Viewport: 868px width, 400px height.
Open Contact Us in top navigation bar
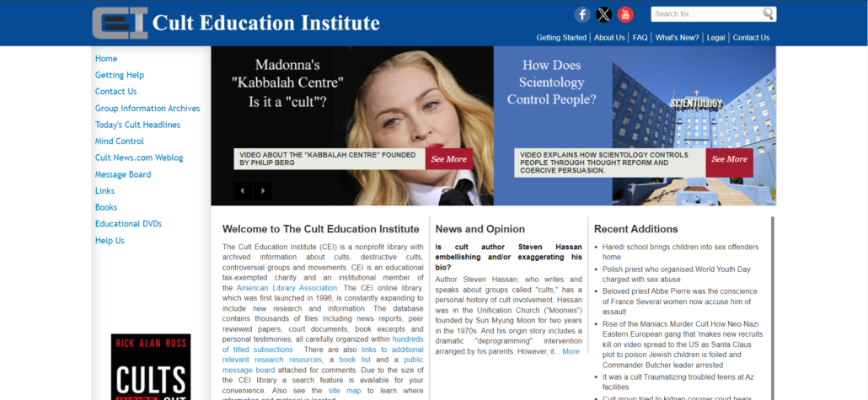pos(751,38)
